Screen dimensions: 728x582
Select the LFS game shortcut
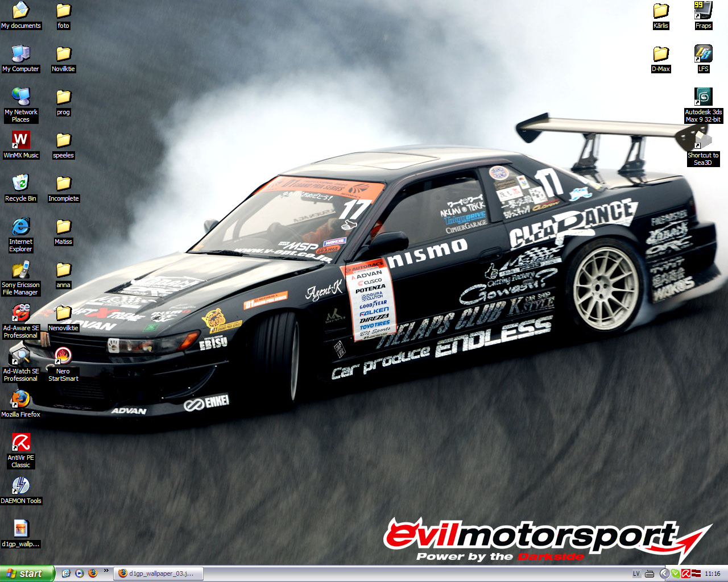click(704, 59)
